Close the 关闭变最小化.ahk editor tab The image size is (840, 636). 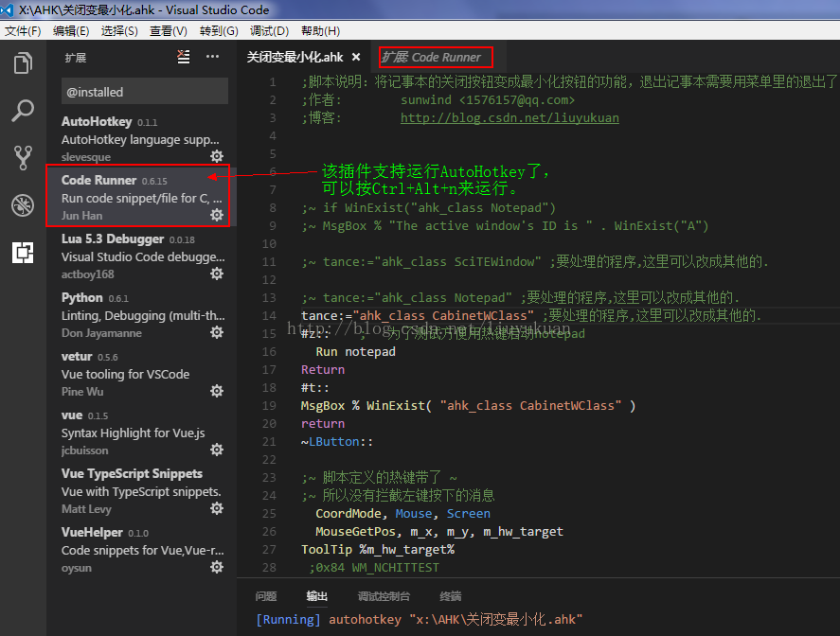[x=356, y=58]
